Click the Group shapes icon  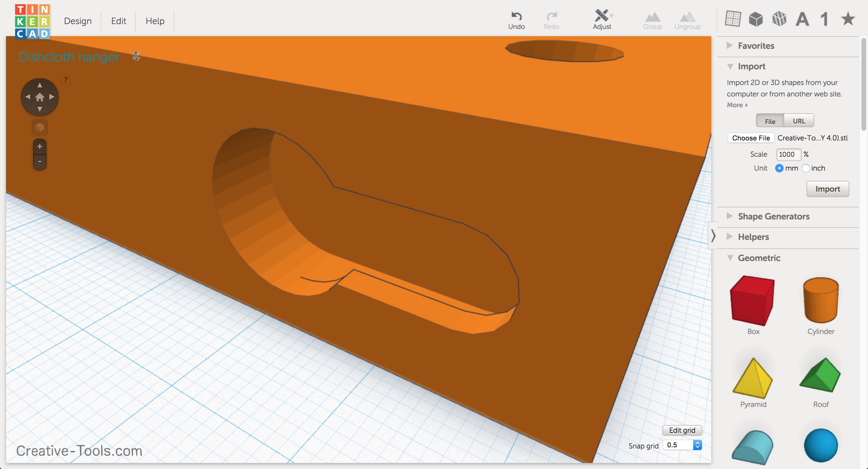[x=652, y=21]
